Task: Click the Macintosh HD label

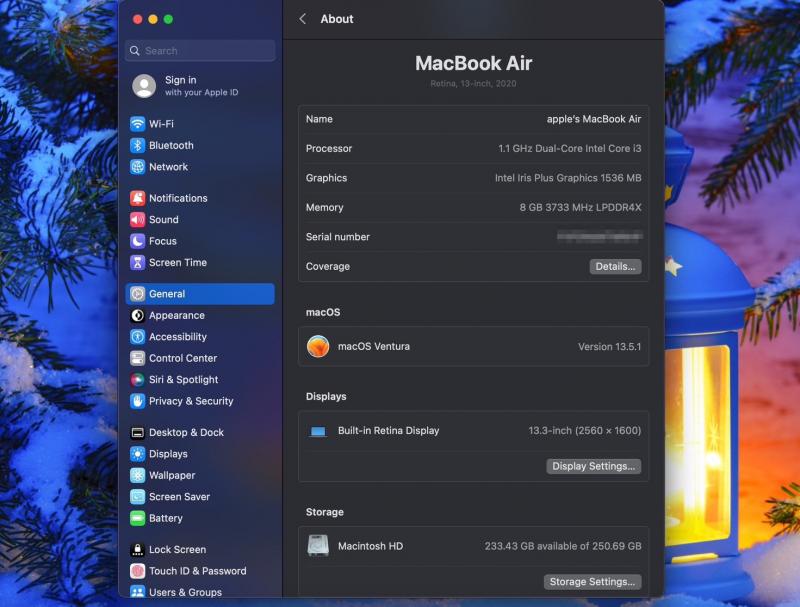Action: 370,546
